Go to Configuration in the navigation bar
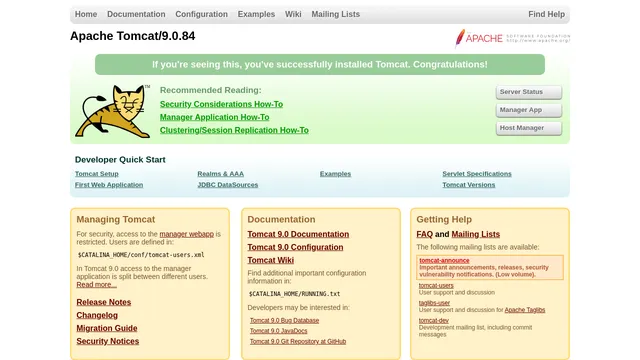The height and width of the screenshot is (360, 640). [x=202, y=14]
